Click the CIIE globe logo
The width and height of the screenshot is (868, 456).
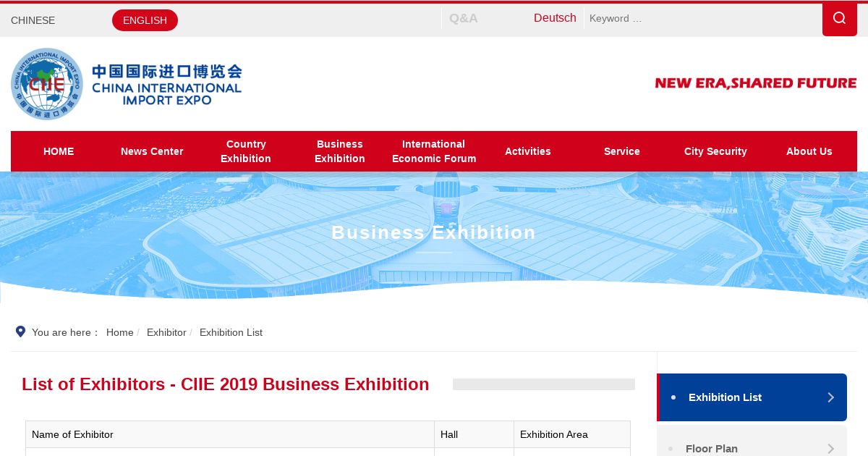[x=47, y=84]
